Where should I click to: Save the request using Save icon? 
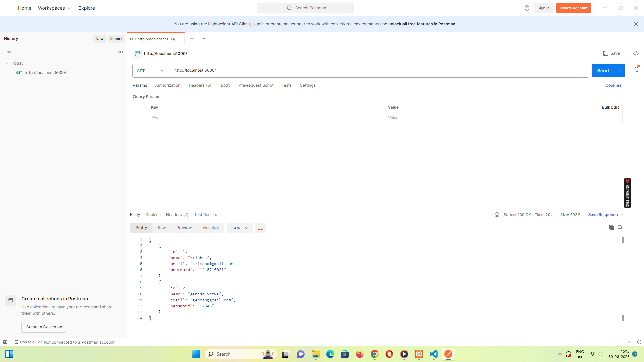pyautogui.click(x=611, y=53)
